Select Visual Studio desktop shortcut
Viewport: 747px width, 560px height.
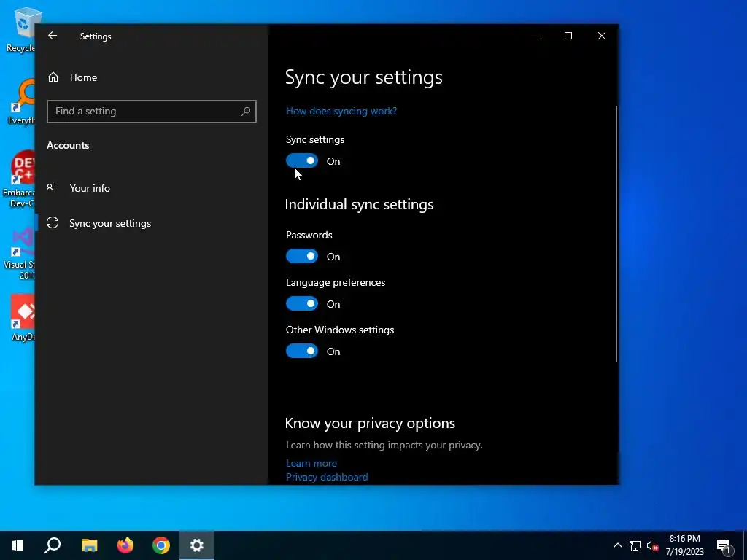coord(20,253)
